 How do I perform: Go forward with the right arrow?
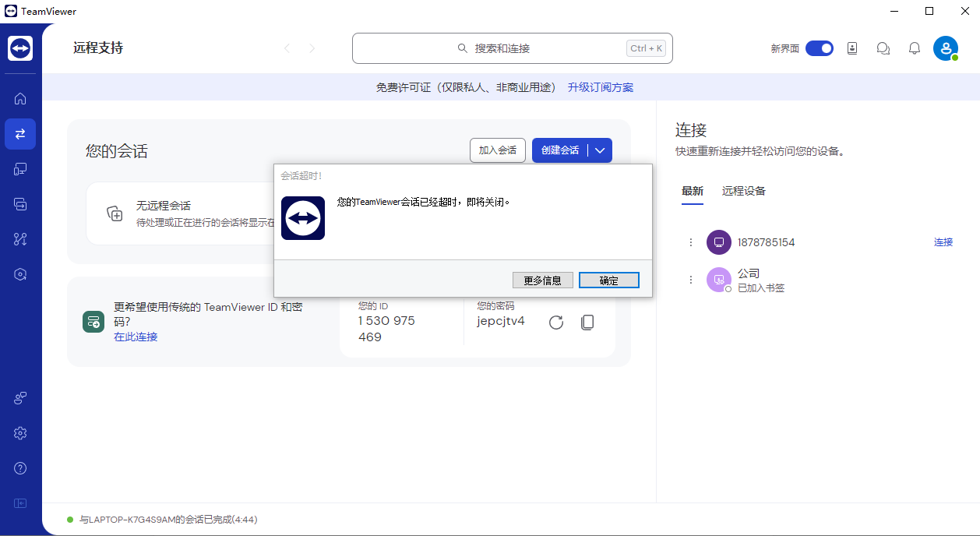point(312,48)
